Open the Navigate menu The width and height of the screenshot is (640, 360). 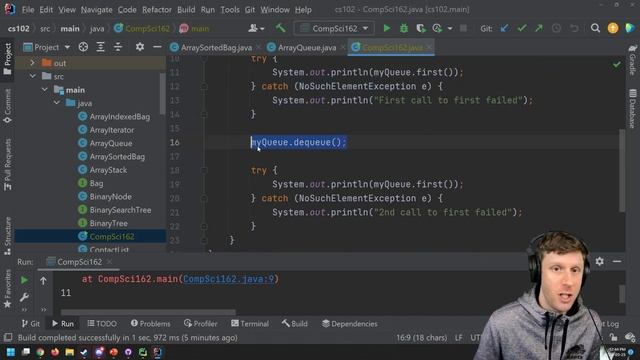(x=96, y=9)
